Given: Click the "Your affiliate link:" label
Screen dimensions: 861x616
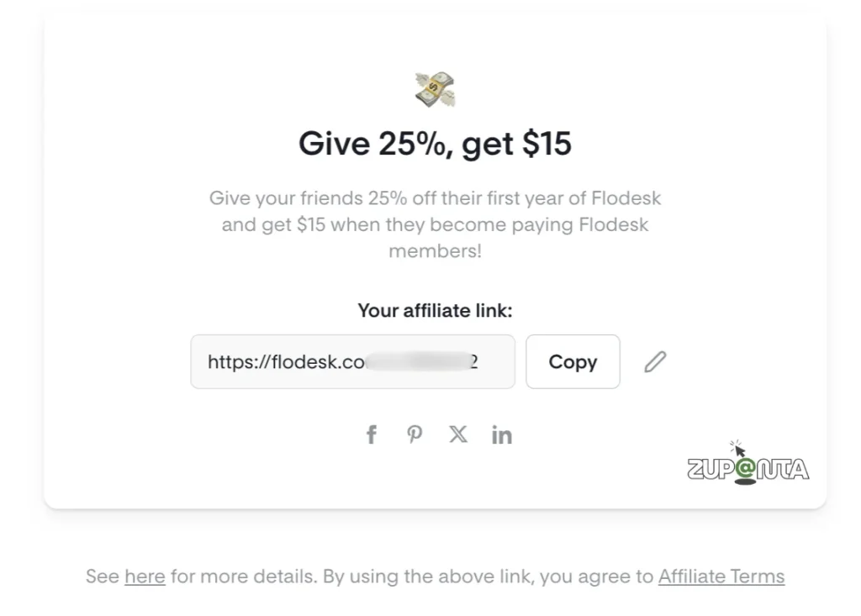Looking at the screenshot, I should [x=435, y=311].
